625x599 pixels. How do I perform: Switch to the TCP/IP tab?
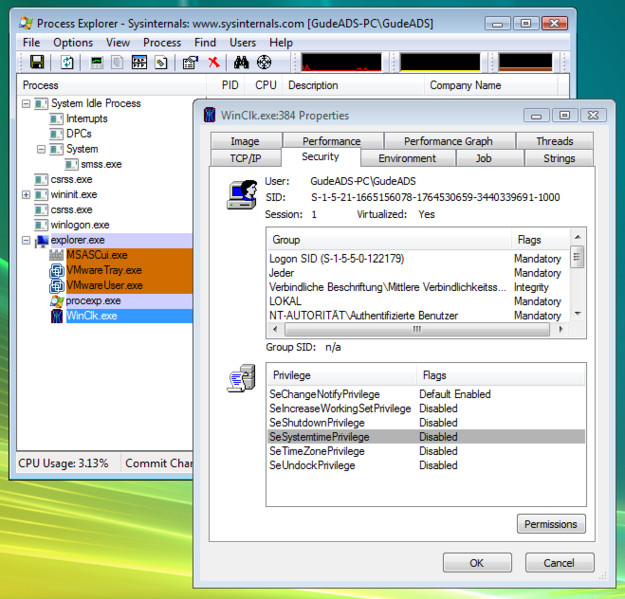246,158
